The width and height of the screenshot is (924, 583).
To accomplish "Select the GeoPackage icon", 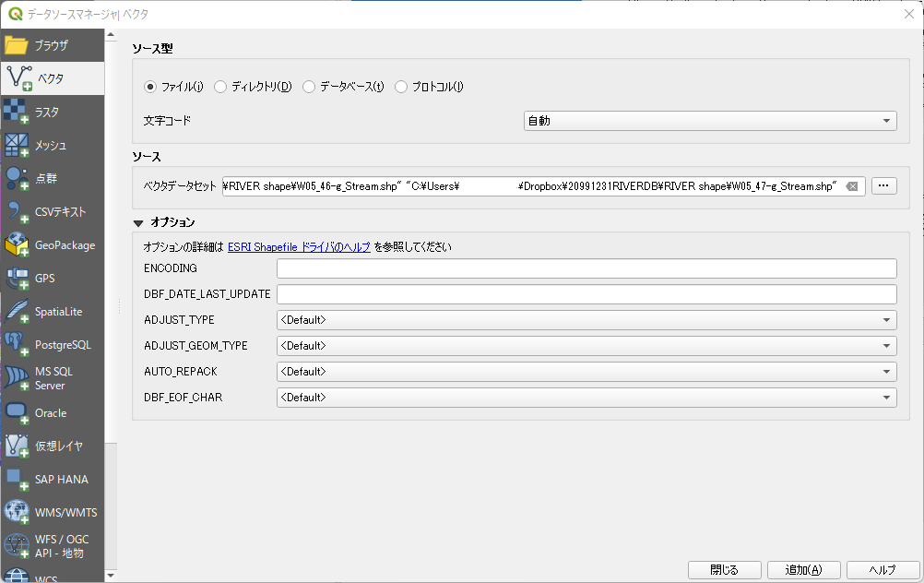I will 17,245.
